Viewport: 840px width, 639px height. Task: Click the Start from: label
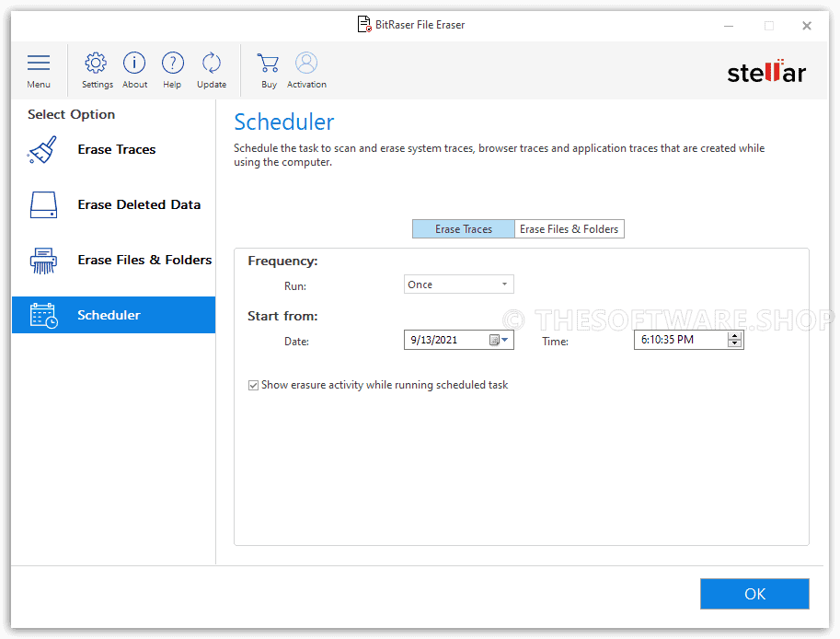point(282,317)
